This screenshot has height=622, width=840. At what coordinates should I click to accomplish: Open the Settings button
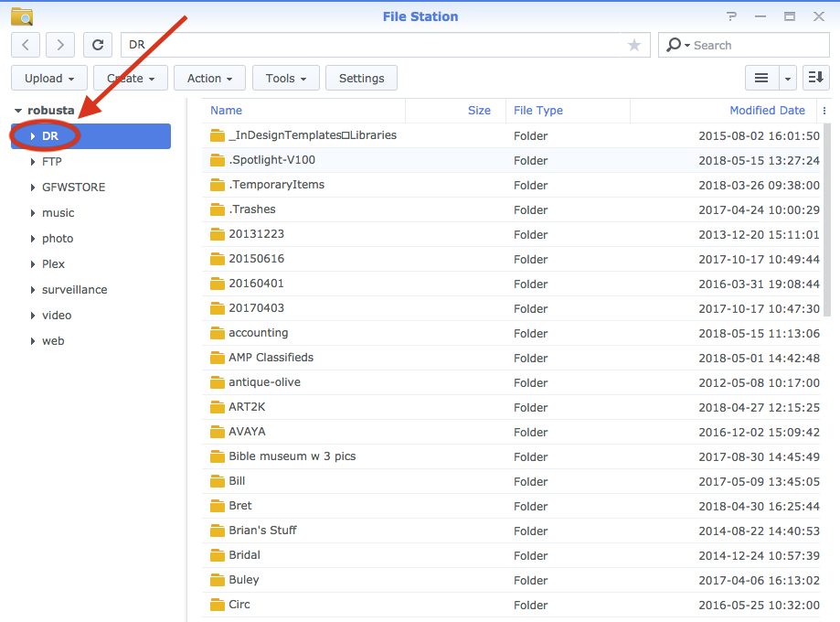pos(361,79)
